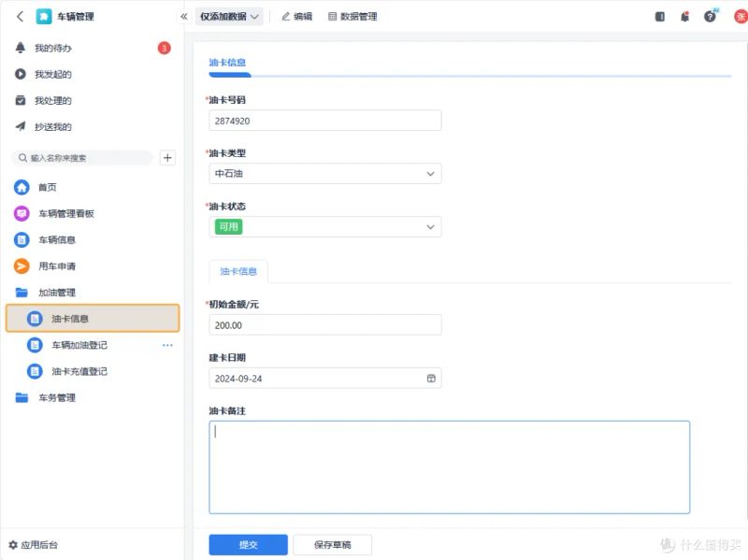Viewport: 748px width, 560px height.
Task: Expand the 油卡状态 dropdown showing 可用
Action: 324,227
